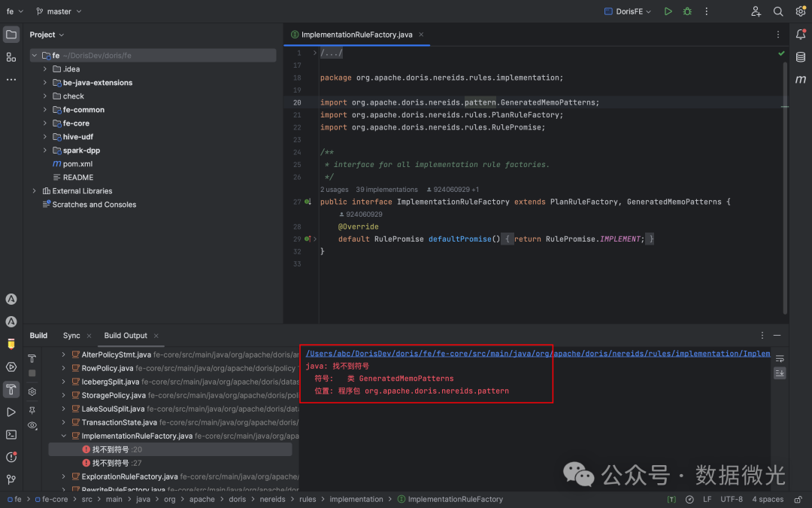Open the Run tool window icon

coord(11,412)
